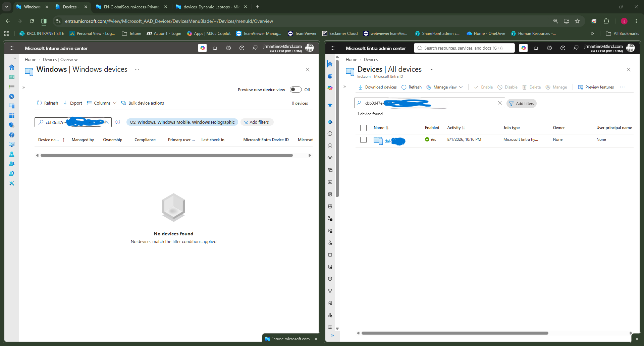Open feedback icon in Intune header
This screenshot has width=644, height=346.
(255, 48)
